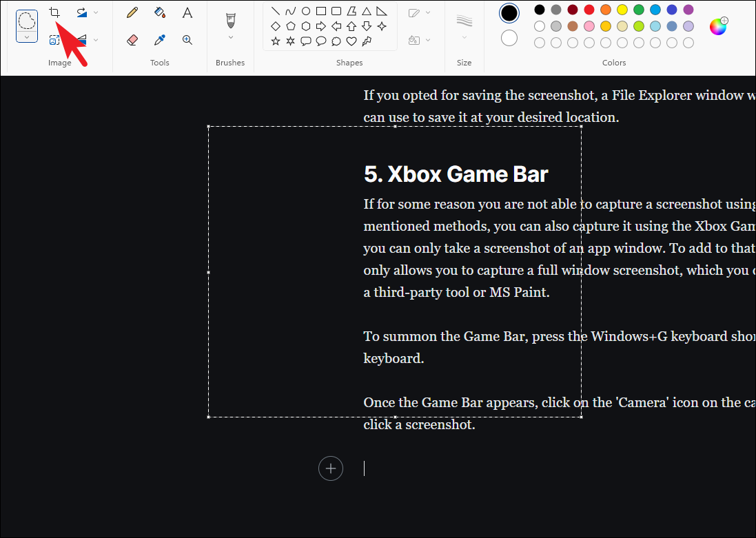Viewport: 756px width, 538px height.
Task: Pick the Fill bucket tool
Action: pyautogui.click(x=160, y=12)
